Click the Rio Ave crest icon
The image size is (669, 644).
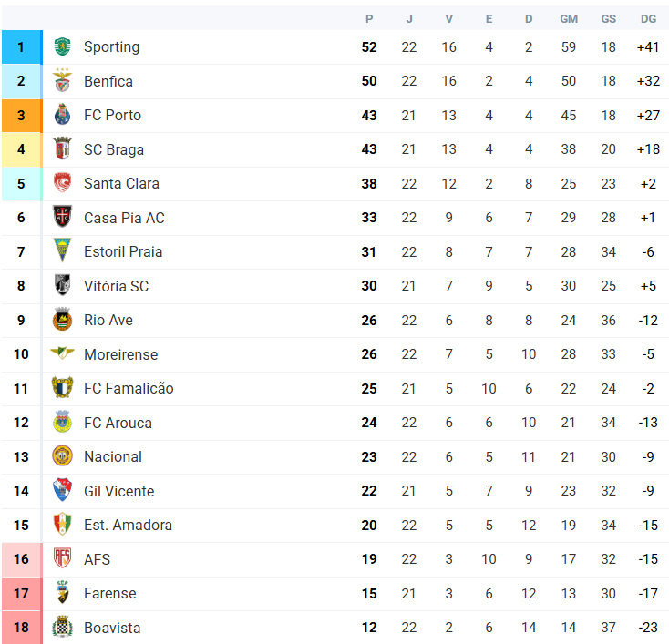pos(62,320)
